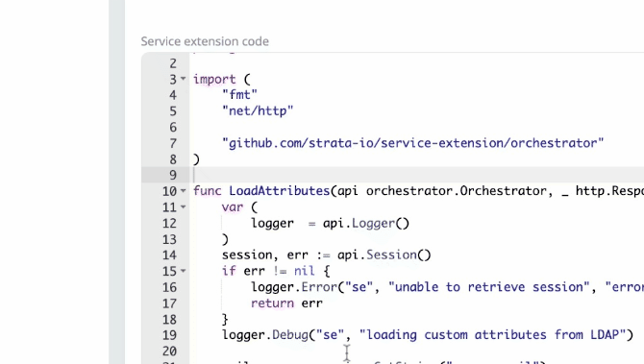Viewport: 644px width, 364px height.
Task: Click the empty active line 9 in the editor
Action: (x=416, y=175)
